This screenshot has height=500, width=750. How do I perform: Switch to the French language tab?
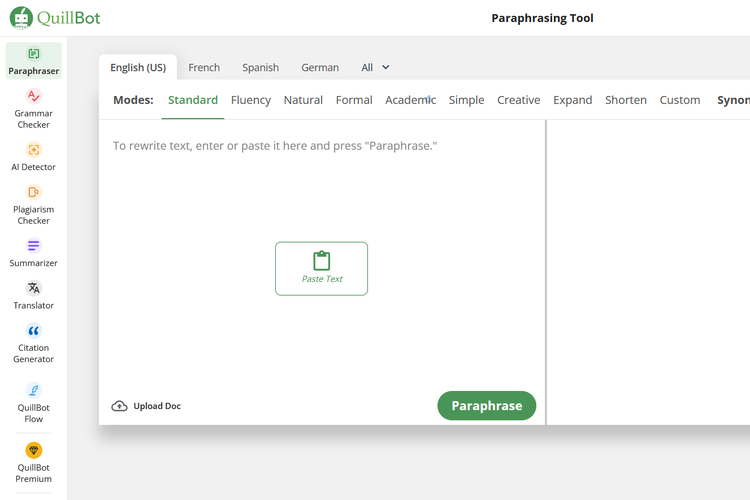coord(204,68)
